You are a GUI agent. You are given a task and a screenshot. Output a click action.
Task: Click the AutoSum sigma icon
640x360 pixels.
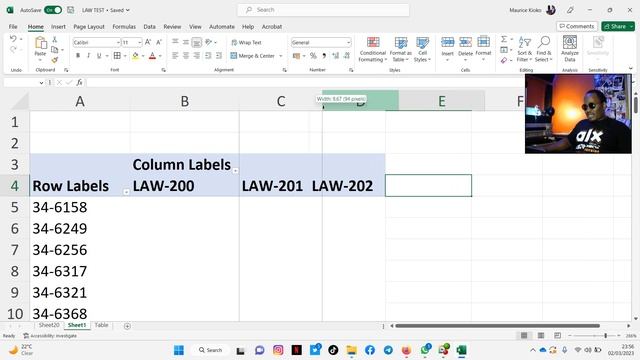click(x=504, y=39)
